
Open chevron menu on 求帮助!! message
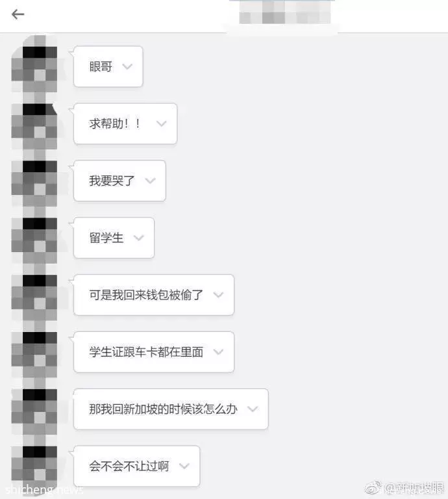pyautogui.click(x=162, y=123)
